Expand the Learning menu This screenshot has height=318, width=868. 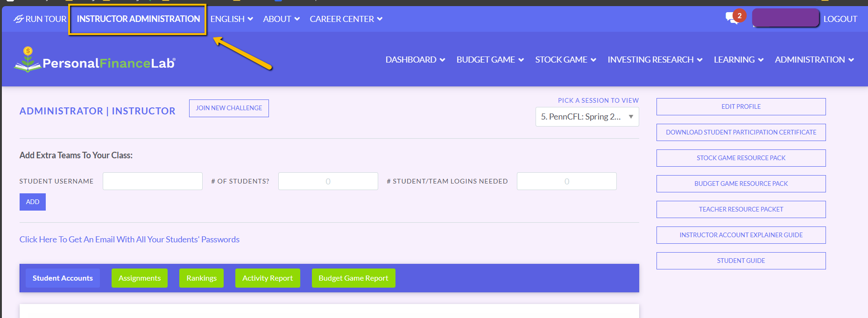739,60
